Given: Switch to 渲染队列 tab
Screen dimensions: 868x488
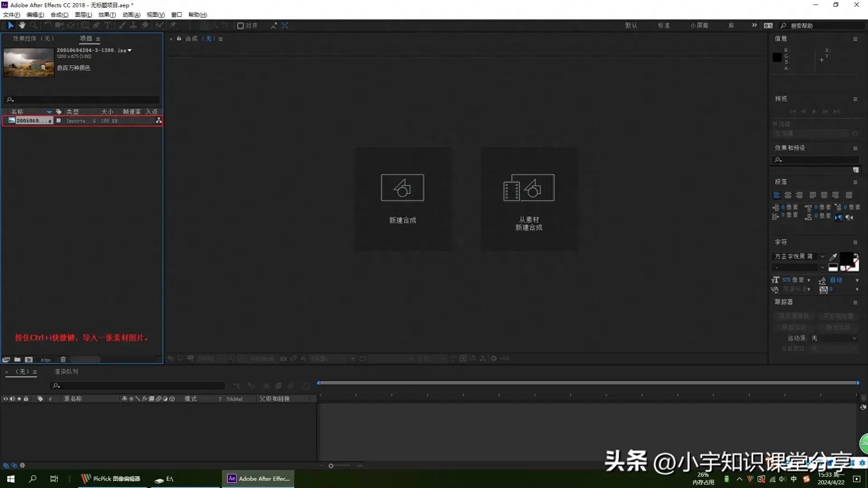Looking at the screenshot, I should click(66, 371).
